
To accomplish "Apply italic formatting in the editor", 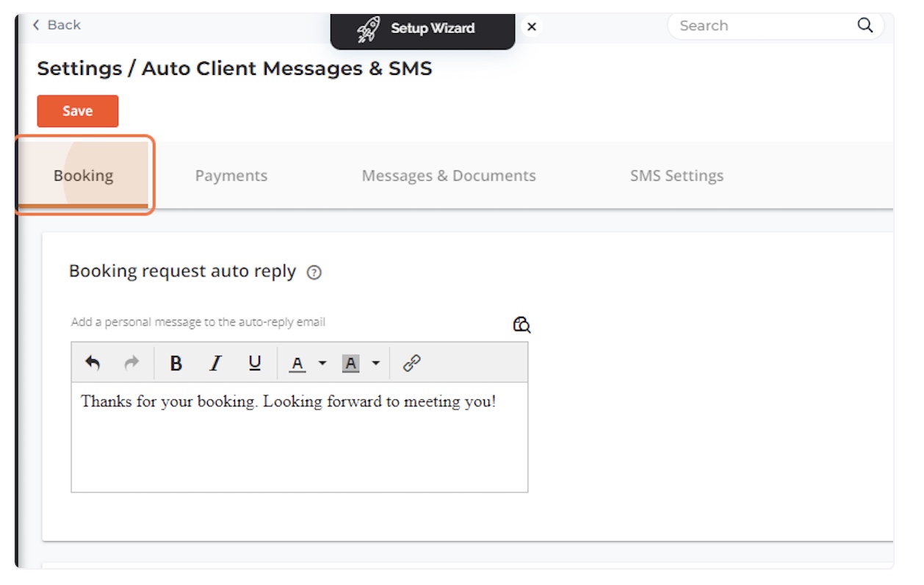I will [215, 363].
